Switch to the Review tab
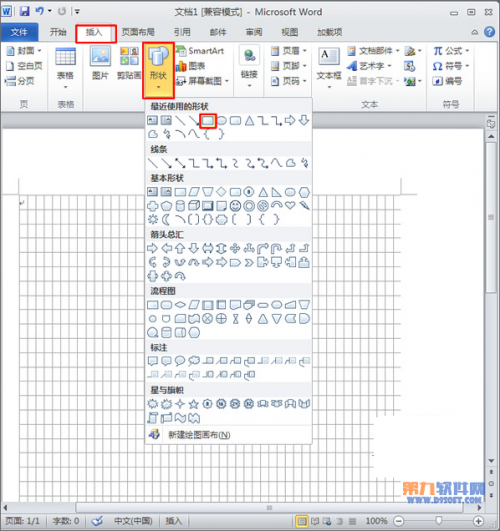The image size is (500, 531). pos(254,32)
